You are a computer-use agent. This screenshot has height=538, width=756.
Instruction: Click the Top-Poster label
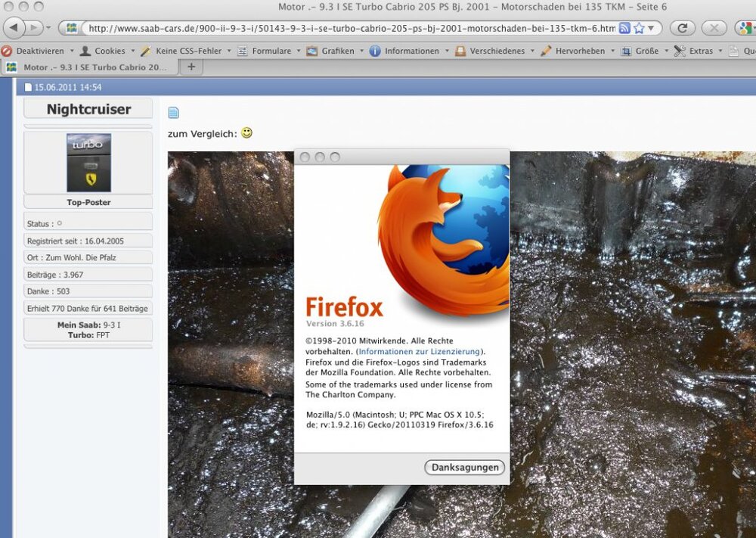[x=88, y=202]
